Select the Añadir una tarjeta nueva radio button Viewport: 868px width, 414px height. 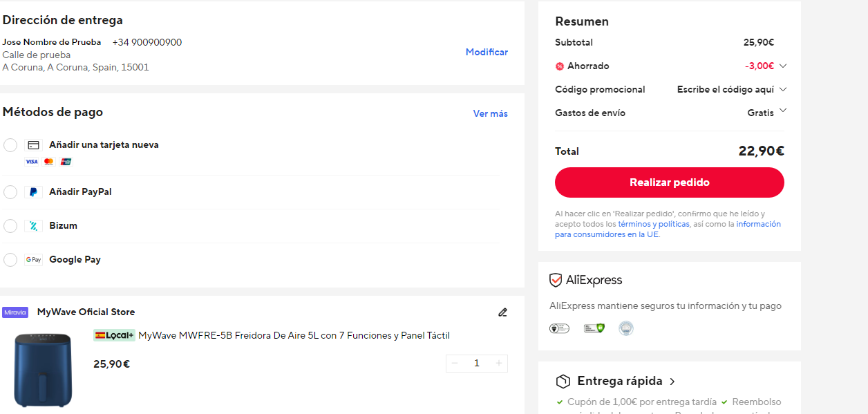[10, 145]
